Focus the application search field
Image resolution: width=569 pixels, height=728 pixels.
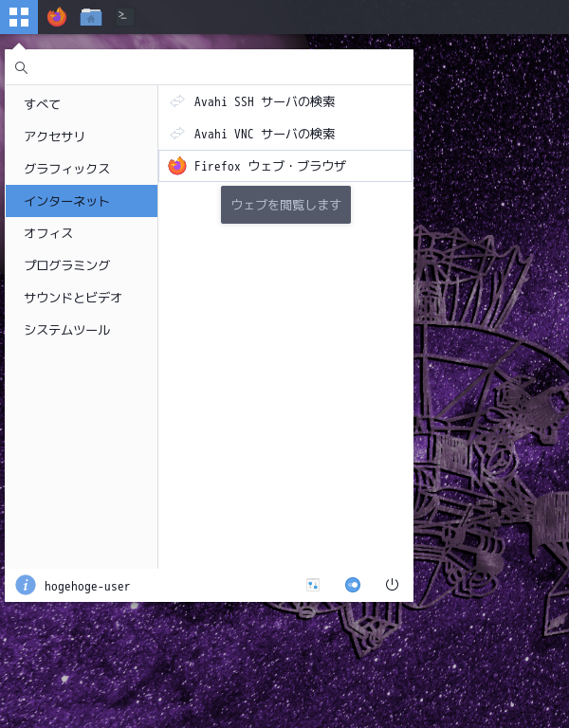[x=209, y=67]
